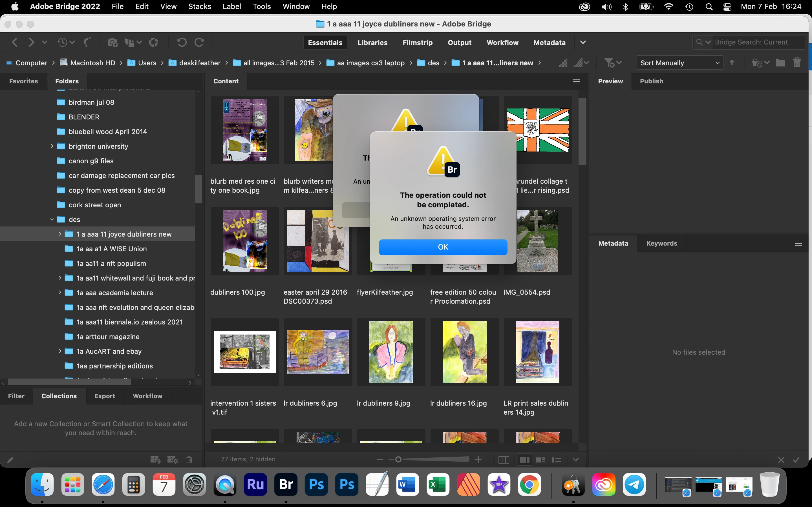The height and width of the screenshot is (507, 812).
Task: Click the Open in Camera Raw icon
Action: tap(153, 43)
